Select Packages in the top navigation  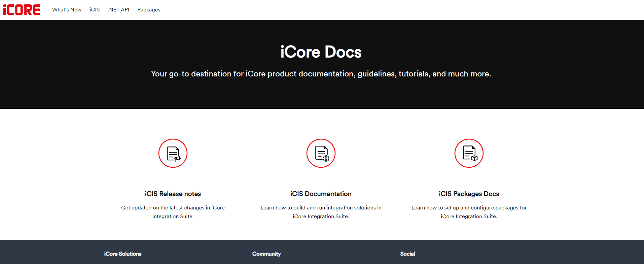149,10
